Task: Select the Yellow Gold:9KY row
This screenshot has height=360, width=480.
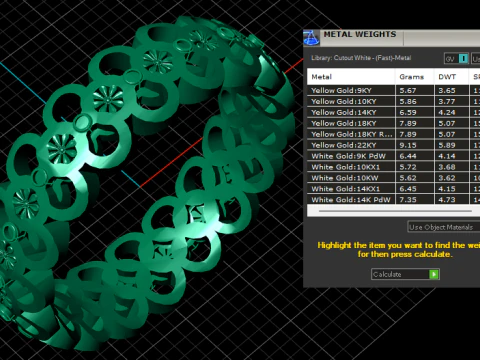Action: tap(393, 90)
